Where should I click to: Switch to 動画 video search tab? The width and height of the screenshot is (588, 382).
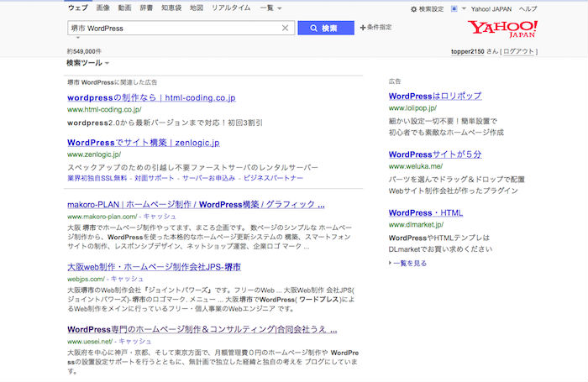[x=124, y=8]
